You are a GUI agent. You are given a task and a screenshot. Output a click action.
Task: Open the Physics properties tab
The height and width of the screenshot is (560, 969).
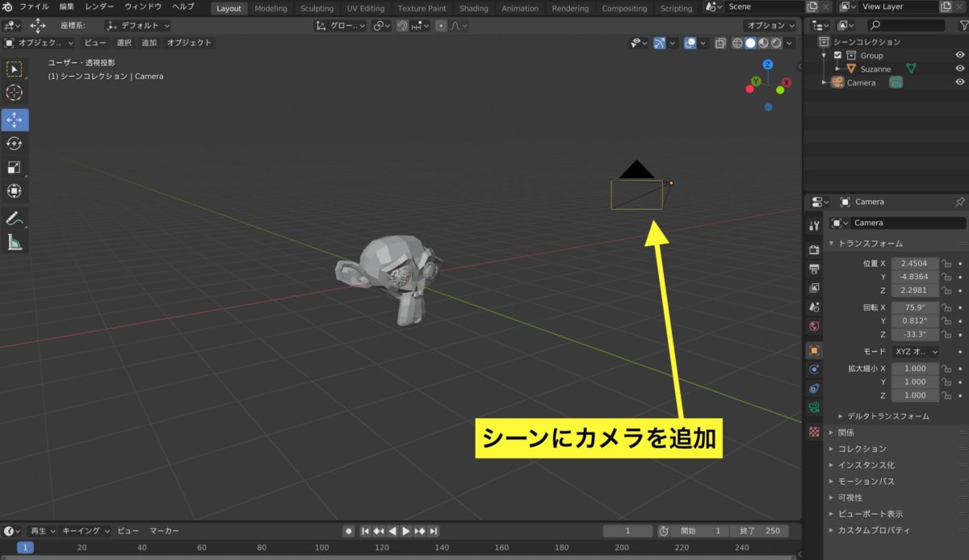tap(814, 370)
